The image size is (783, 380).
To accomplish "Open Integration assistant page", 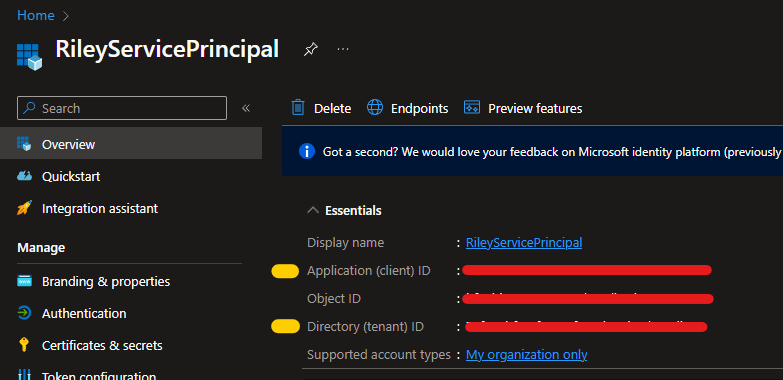I will point(100,208).
